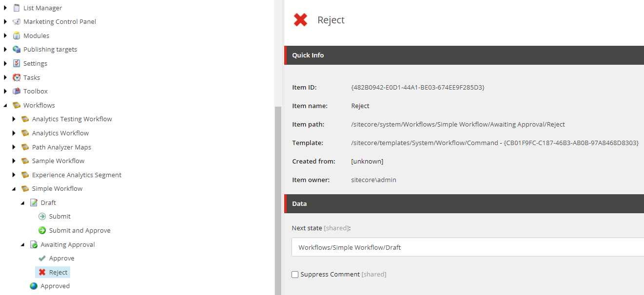This screenshot has height=295, width=644.
Task: Click the Tasks alarm clock icon
Action: click(x=17, y=77)
